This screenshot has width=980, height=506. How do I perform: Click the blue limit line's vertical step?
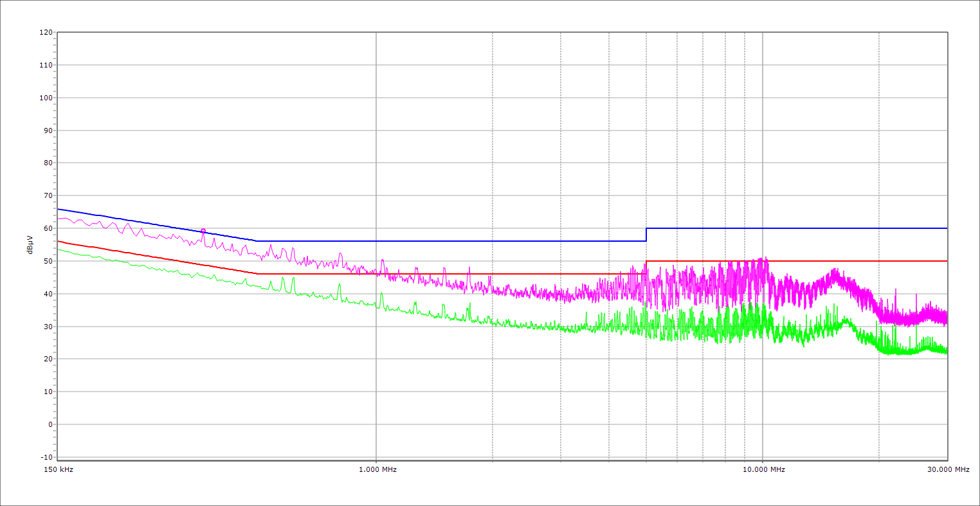(x=646, y=235)
